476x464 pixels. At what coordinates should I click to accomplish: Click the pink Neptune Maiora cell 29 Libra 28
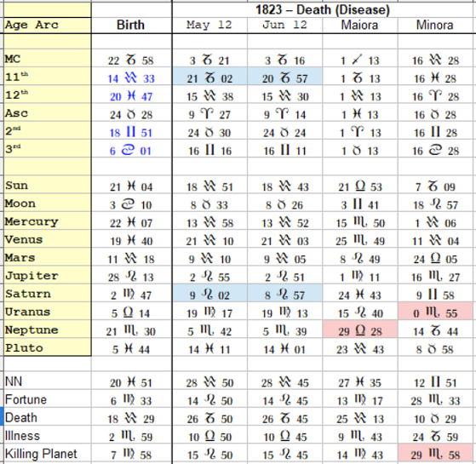pyautogui.click(x=359, y=329)
